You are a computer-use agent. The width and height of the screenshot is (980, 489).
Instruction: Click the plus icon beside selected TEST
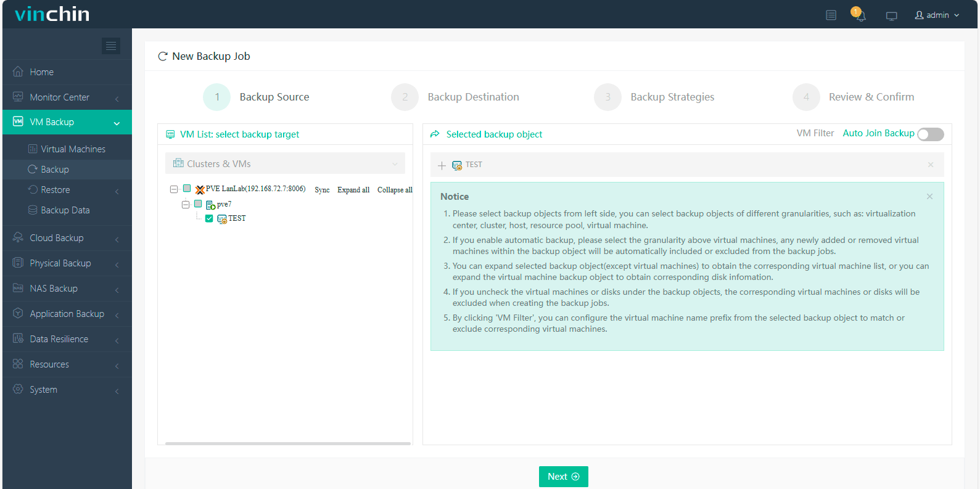click(442, 165)
